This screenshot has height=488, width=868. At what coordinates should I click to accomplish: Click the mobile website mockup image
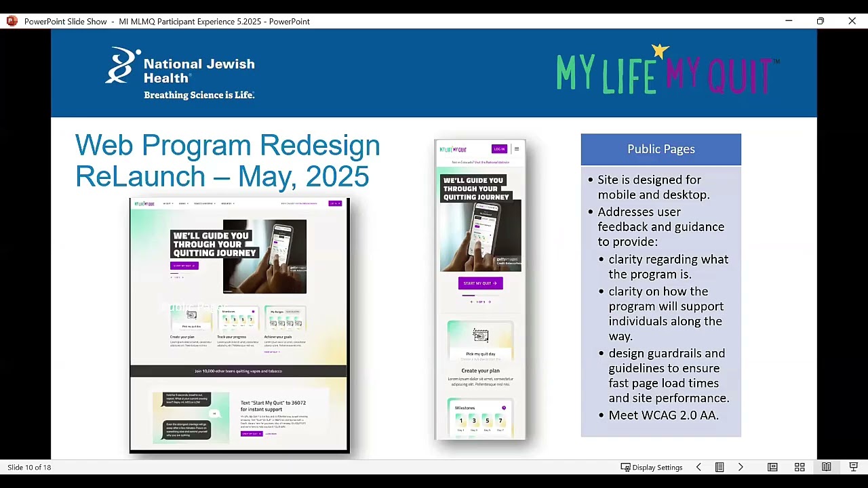(480, 289)
